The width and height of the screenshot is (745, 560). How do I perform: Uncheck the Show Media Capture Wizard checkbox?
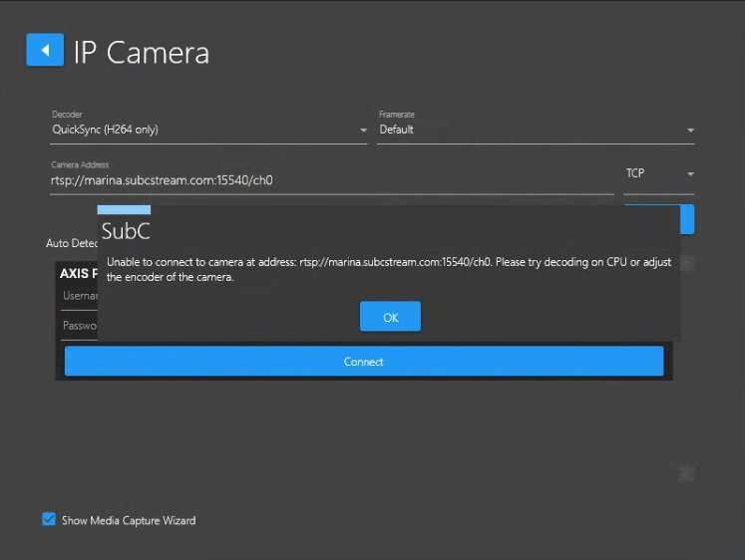(49, 519)
